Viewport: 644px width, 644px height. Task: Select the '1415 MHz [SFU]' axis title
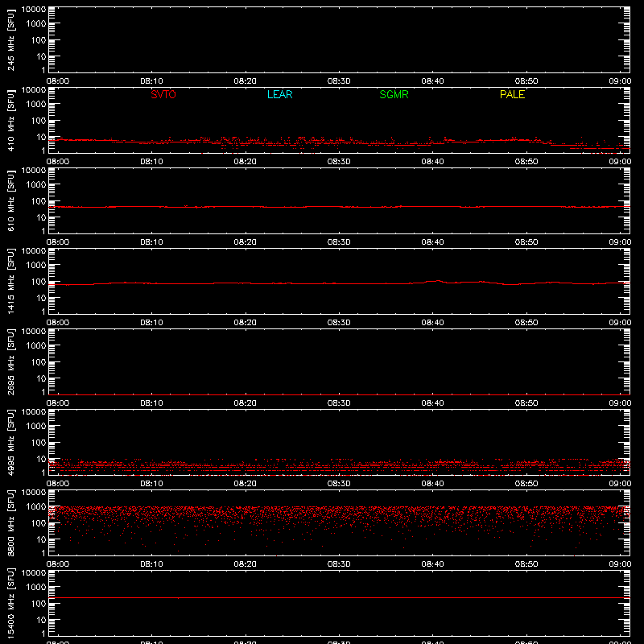click(10, 281)
